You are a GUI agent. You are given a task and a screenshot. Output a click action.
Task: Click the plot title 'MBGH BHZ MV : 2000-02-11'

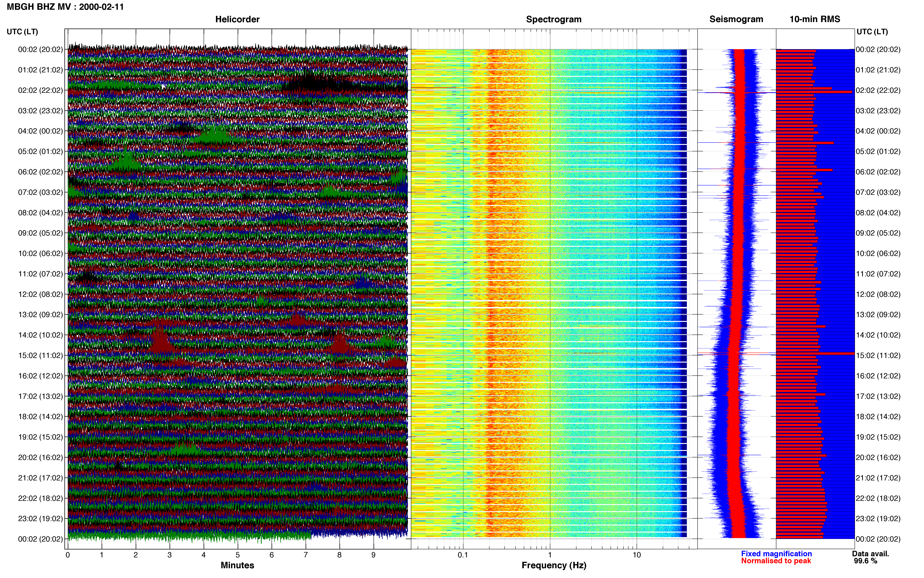(x=65, y=7)
